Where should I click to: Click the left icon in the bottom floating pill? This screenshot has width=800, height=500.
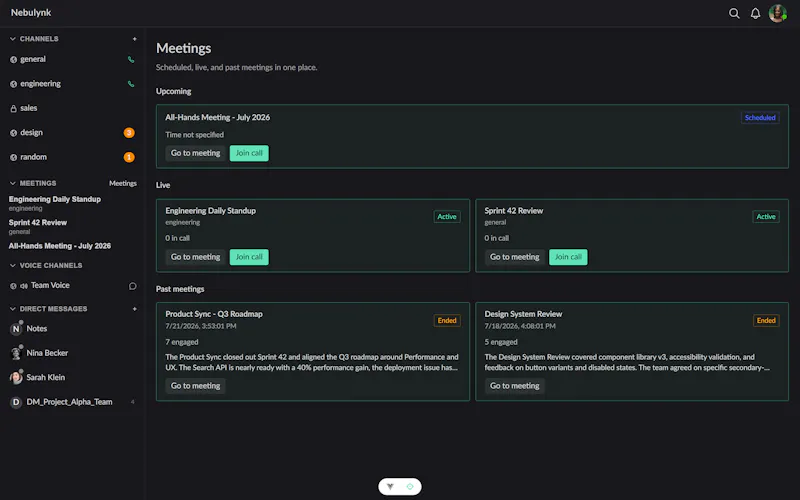[390, 486]
